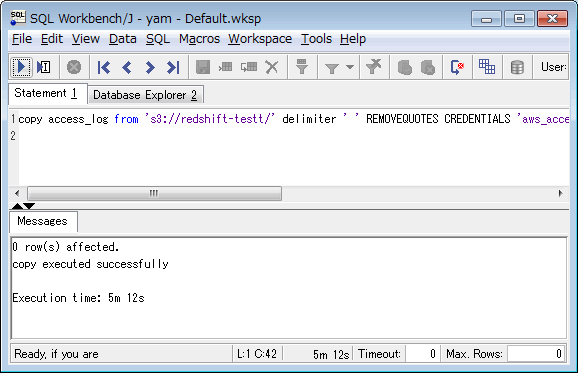
Task: Click the Copy row icon
Action: 249,67
